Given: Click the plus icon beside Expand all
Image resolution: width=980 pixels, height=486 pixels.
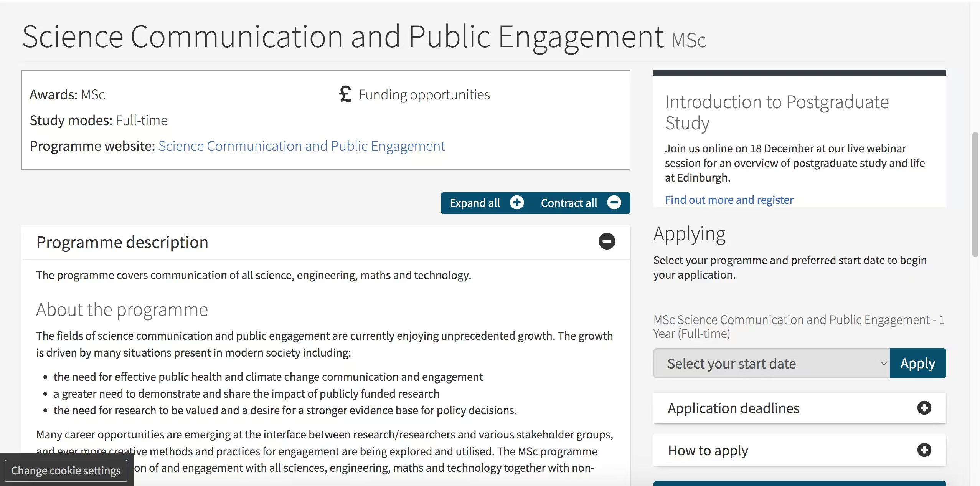Looking at the screenshot, I should point(516,203).
